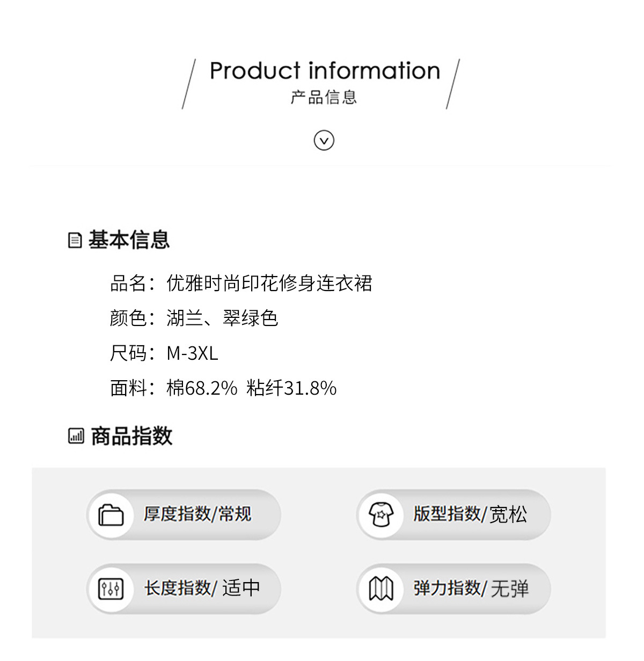Click the 基本信息 section heading

coord(129,239)
